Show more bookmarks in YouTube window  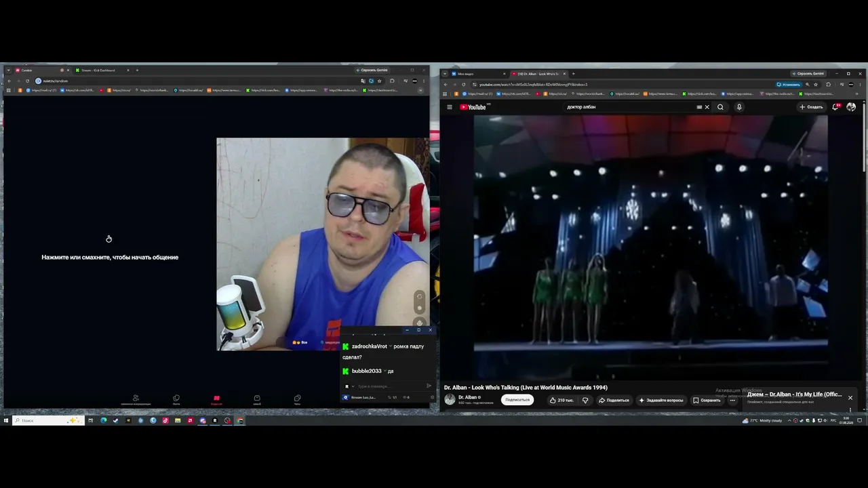tap(856, 94)
